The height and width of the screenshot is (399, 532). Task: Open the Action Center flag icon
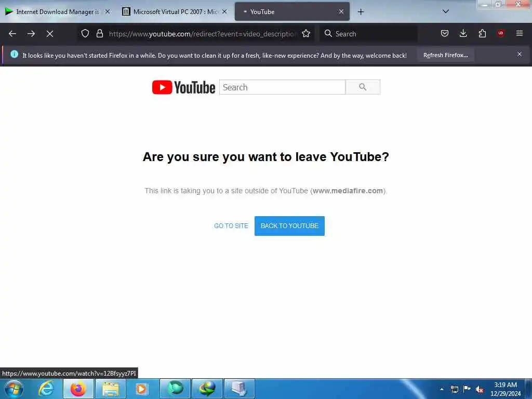point(467,389)
